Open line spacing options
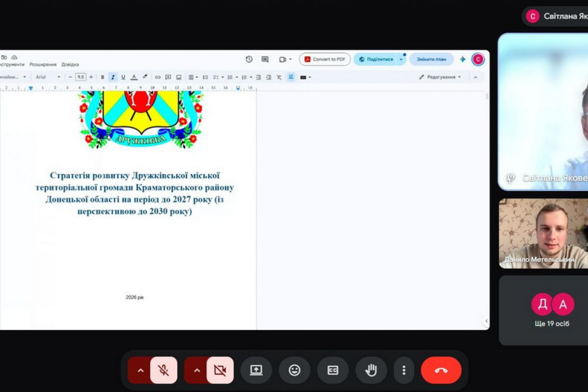This screenshot has width=588, height=392. [x=205, y=77]
